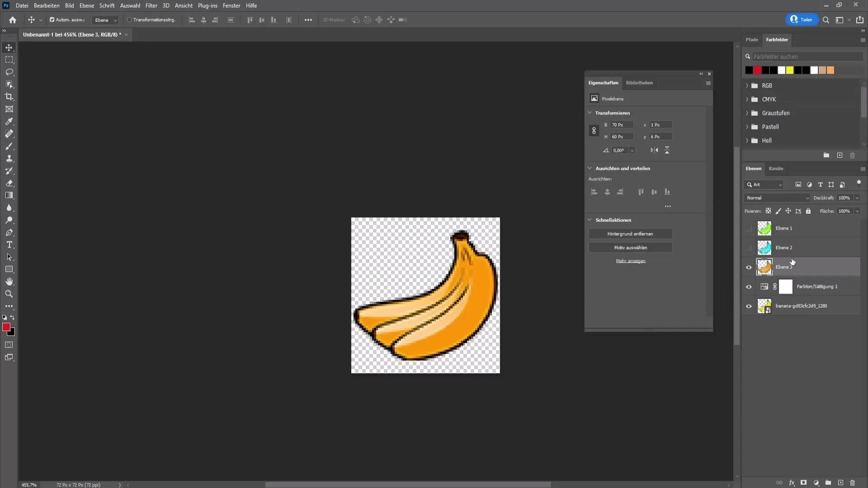Pick the Eyedropper tool

pyautogui.click(x=9, y=122)
